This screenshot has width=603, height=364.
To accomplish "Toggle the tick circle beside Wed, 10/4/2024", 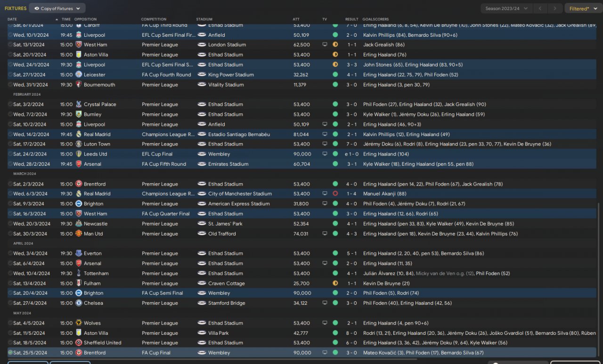I will 10,273.
